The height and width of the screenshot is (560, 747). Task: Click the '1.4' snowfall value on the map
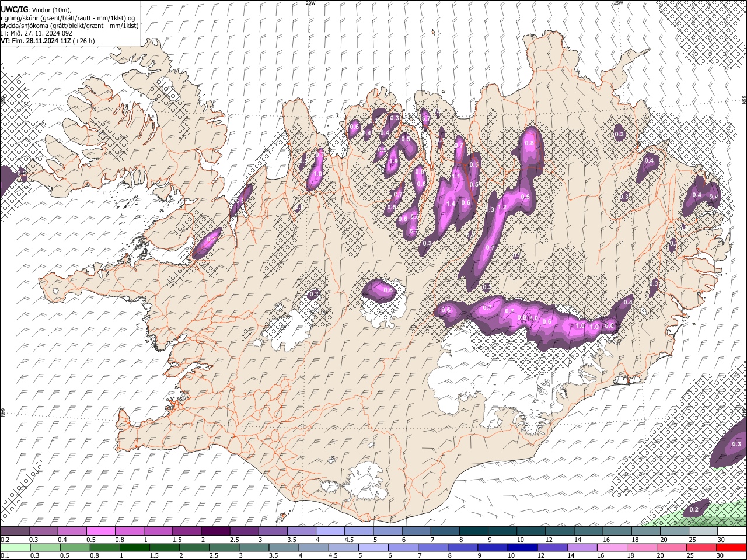pos(451,204)
